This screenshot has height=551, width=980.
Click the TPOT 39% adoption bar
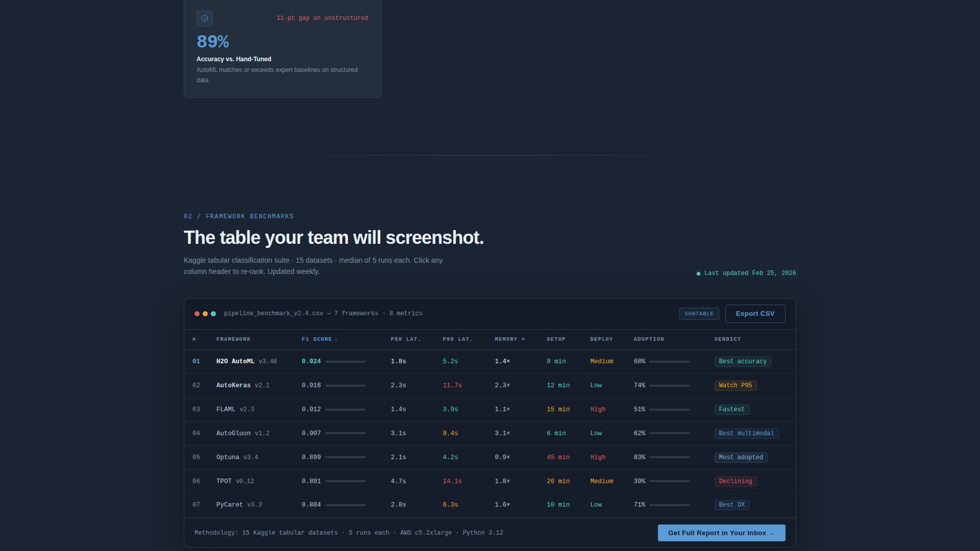[669, 481]
